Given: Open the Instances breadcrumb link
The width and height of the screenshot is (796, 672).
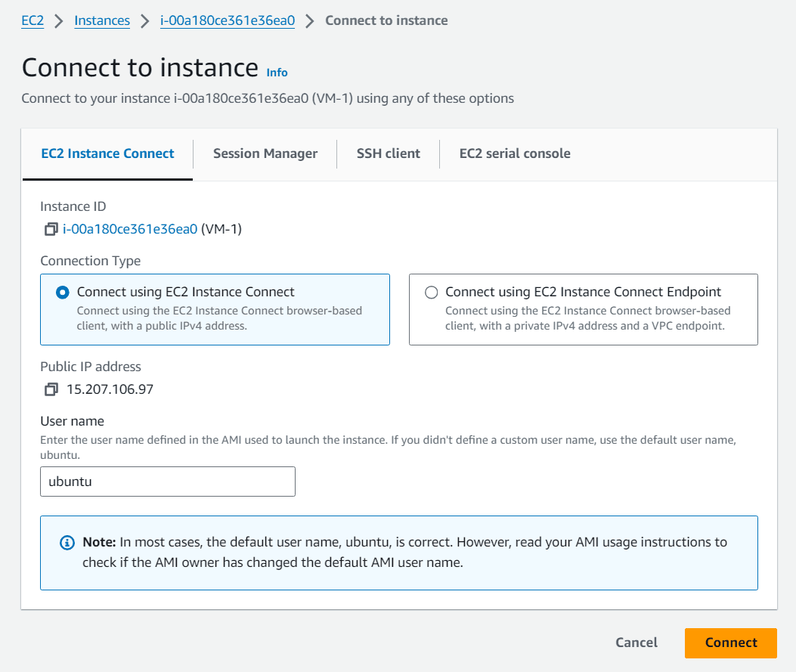Looking at the screenshot, I should (102, 20).
